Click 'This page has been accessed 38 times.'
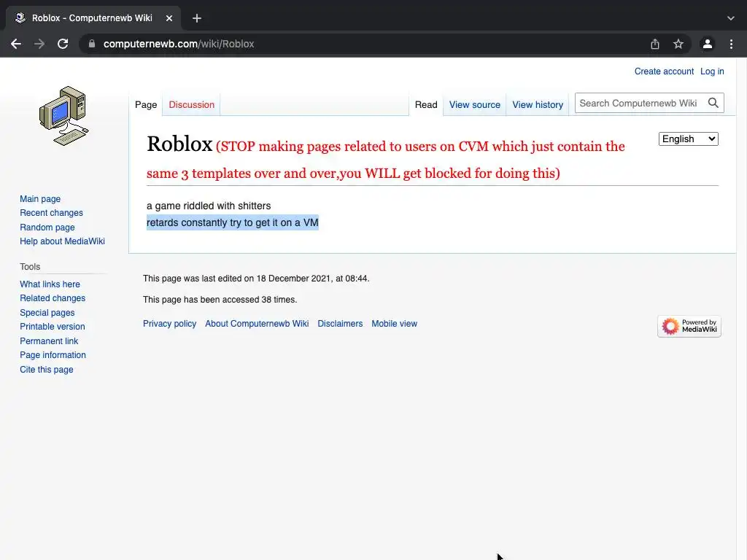 click(220, 300)
